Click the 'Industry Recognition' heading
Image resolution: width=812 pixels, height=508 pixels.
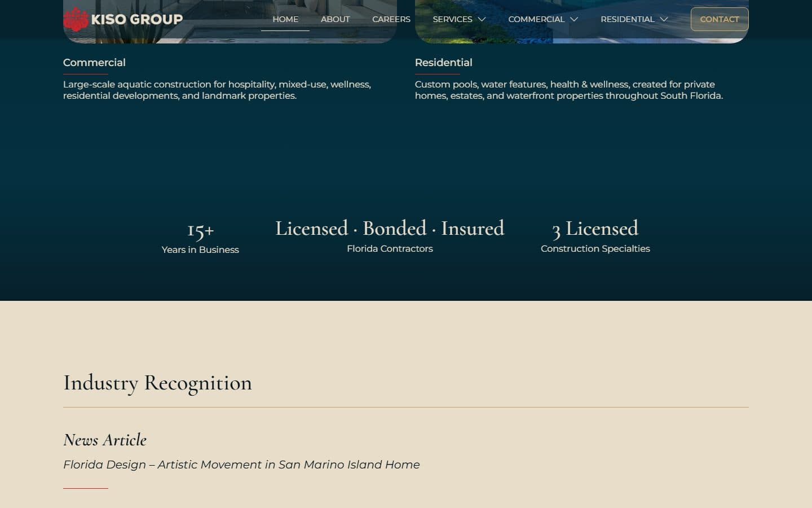pos(157,383)
